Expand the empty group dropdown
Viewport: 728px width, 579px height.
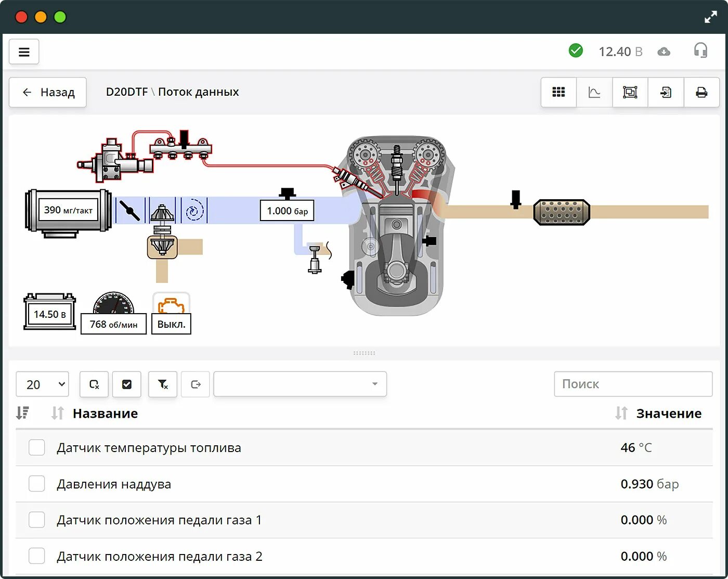[x=300, y=384]
